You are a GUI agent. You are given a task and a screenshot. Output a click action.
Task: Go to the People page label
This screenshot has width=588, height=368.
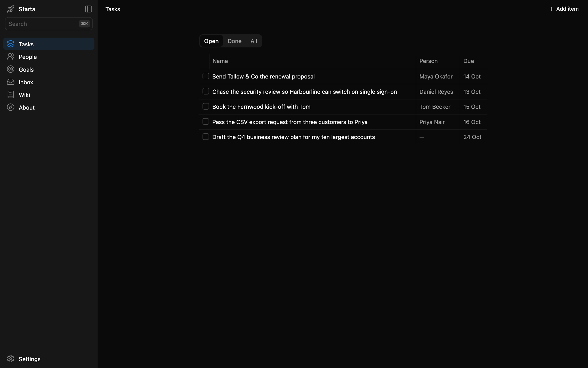pos(28,57)
